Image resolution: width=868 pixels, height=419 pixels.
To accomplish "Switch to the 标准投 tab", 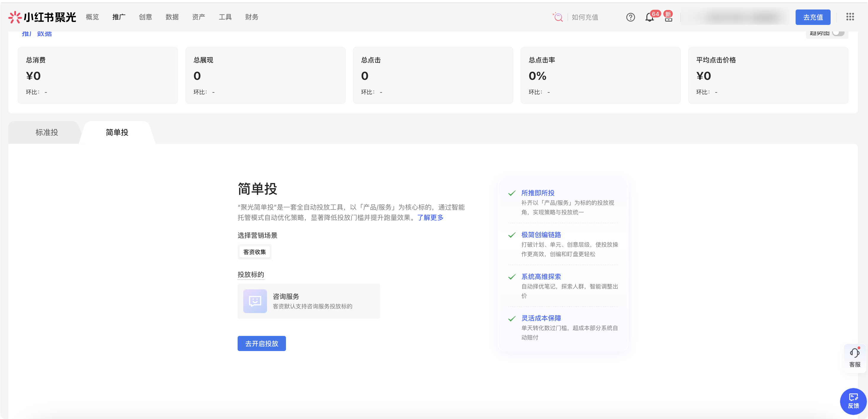I will [x=47, y=132].
